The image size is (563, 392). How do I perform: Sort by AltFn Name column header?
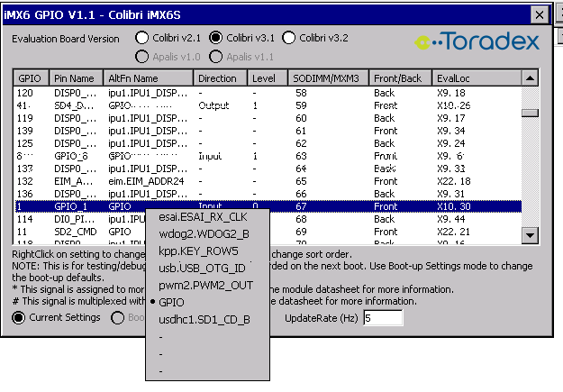click(148, 78)
